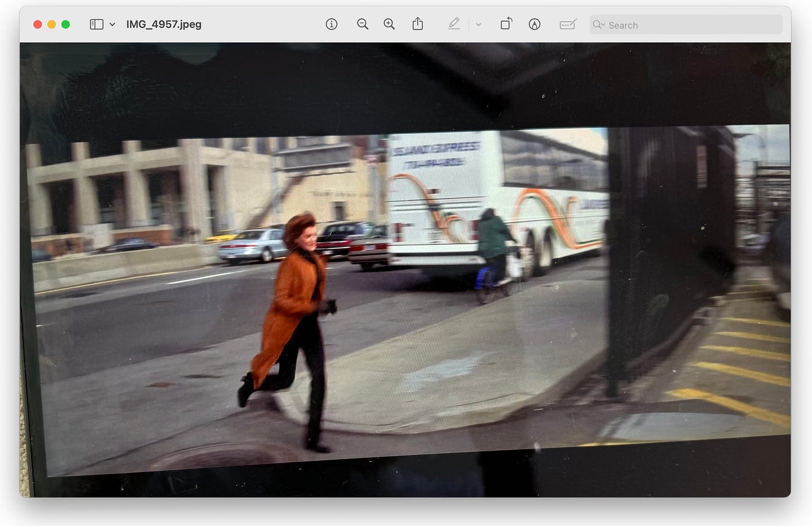Open the form filling toolbar
This screenshot has width=812, height=526.
pyautogui.click(x=568, y=25)
